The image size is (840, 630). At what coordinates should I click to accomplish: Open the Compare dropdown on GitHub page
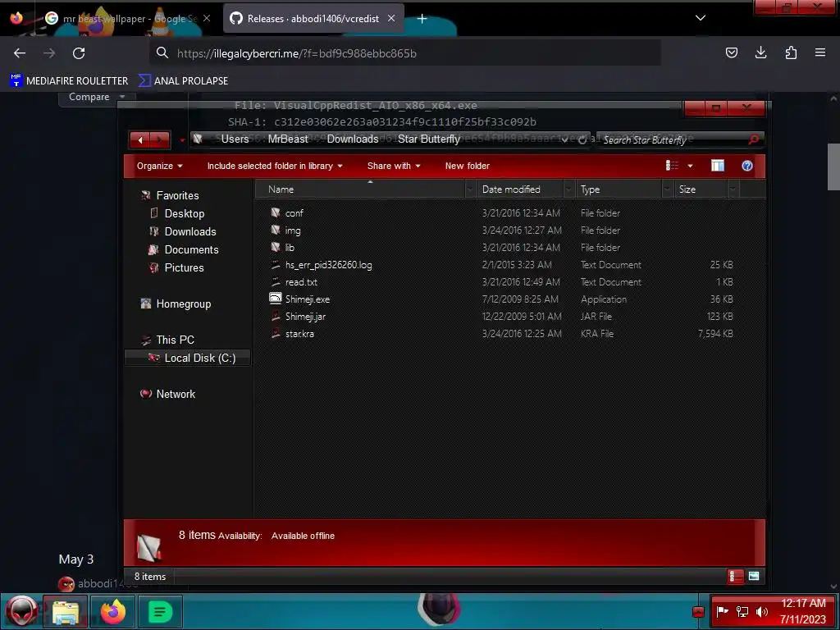[97, 97]
